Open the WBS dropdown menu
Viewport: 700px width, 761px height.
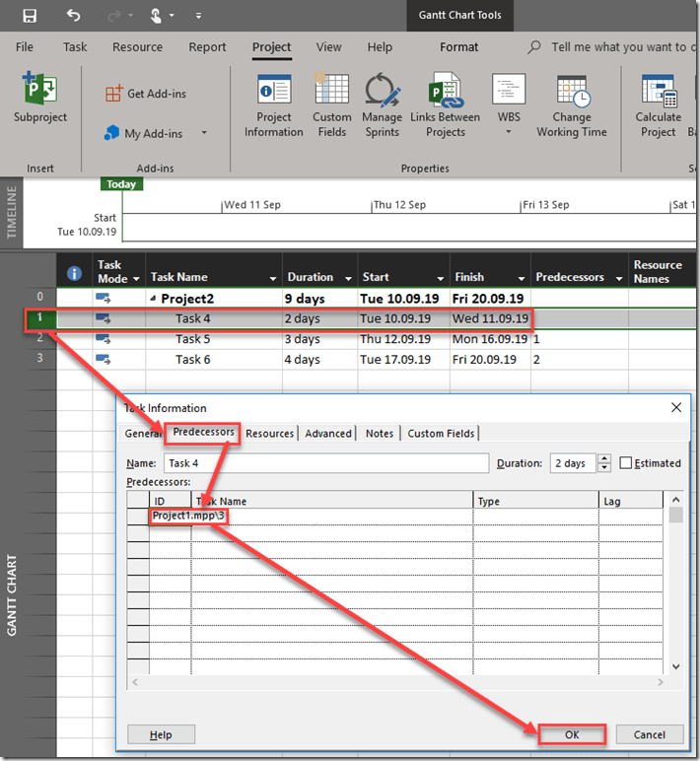click(509, 106)
